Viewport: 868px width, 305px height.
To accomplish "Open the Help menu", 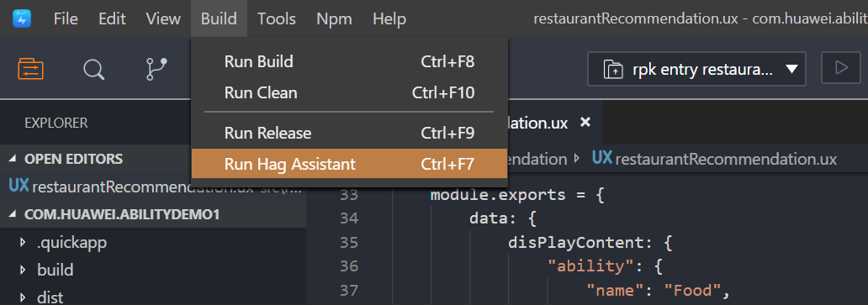I will (389, 18).
